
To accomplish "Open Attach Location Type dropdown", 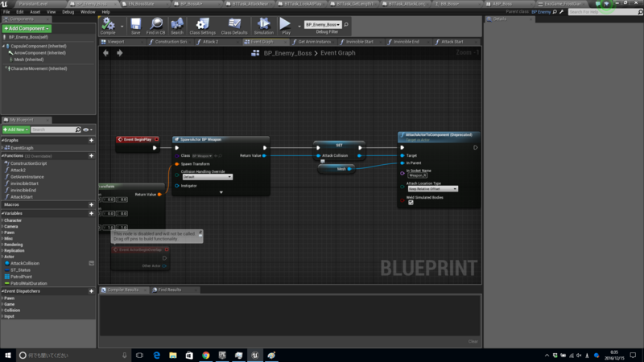I will pos(432,189).
